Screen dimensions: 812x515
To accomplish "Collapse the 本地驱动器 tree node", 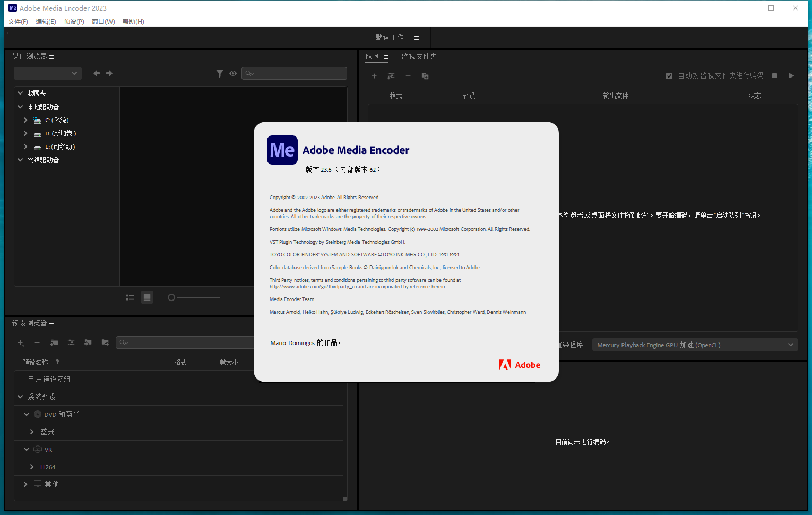I will click(x=20, y=107).
